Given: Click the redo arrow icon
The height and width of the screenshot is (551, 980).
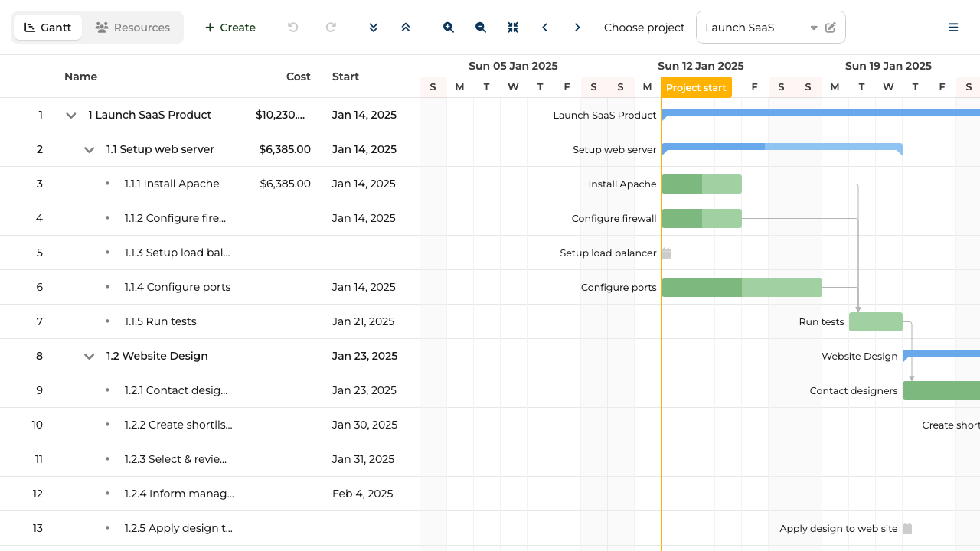Looking at the screenshot, I should [x=331, y=28].
